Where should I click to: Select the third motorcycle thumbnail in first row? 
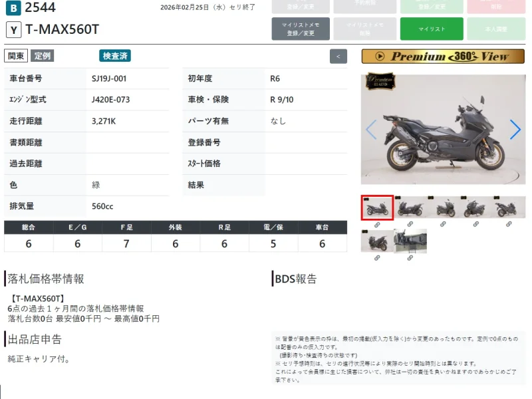pos(443,207)
